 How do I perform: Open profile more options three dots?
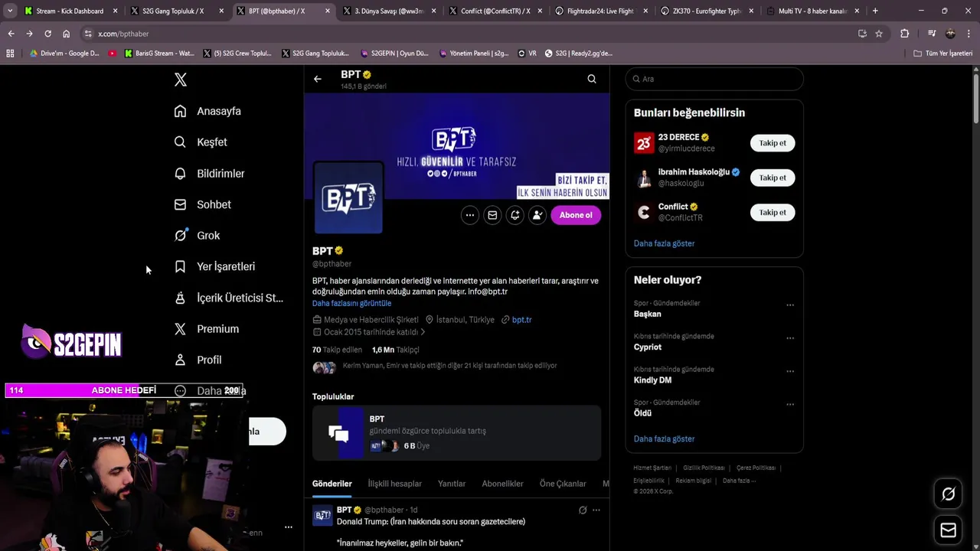click(470, 215)
